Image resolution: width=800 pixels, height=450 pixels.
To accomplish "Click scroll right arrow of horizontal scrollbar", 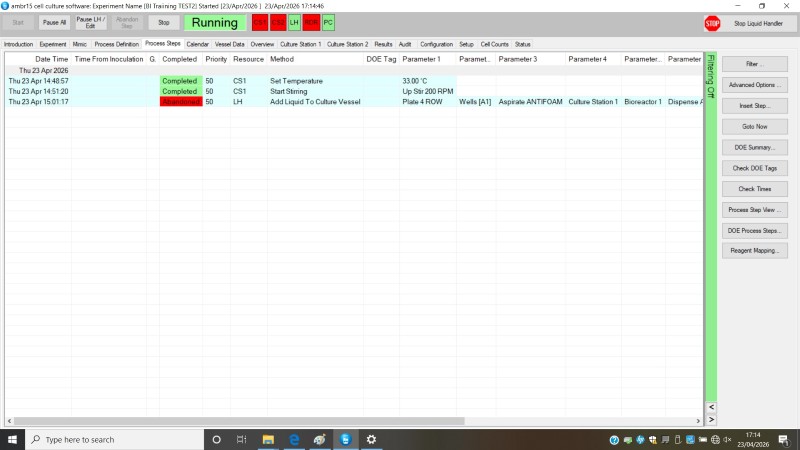I will (698, 421).
